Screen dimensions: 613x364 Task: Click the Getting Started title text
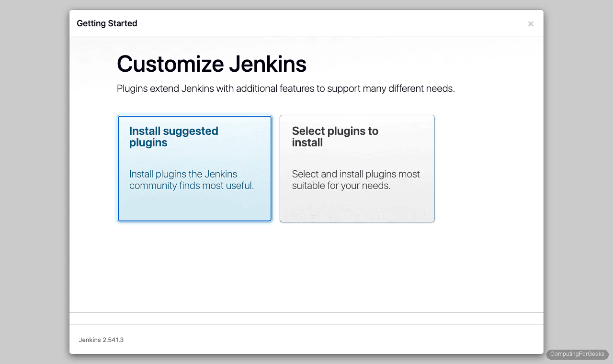[106, 23]
